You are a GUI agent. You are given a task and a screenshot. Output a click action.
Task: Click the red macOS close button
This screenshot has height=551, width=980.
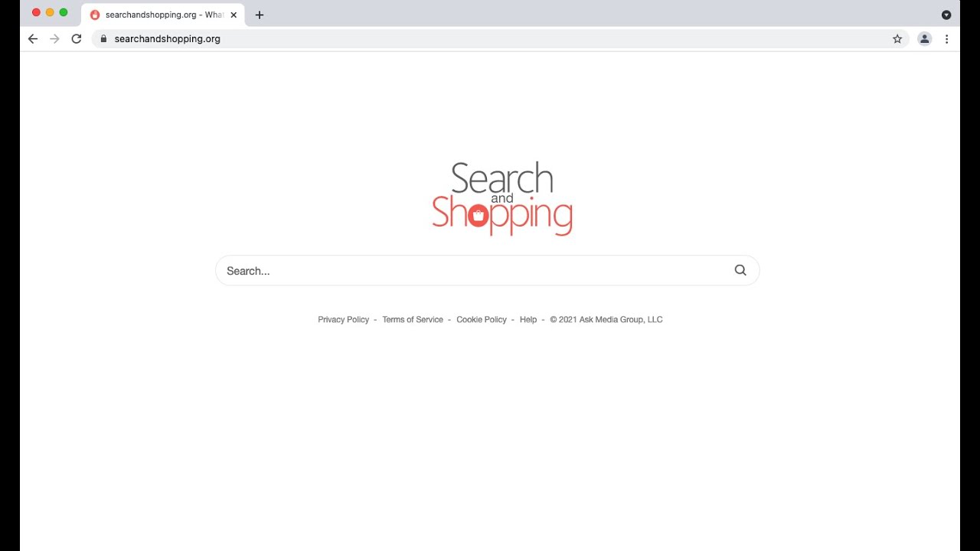point(36,12)
